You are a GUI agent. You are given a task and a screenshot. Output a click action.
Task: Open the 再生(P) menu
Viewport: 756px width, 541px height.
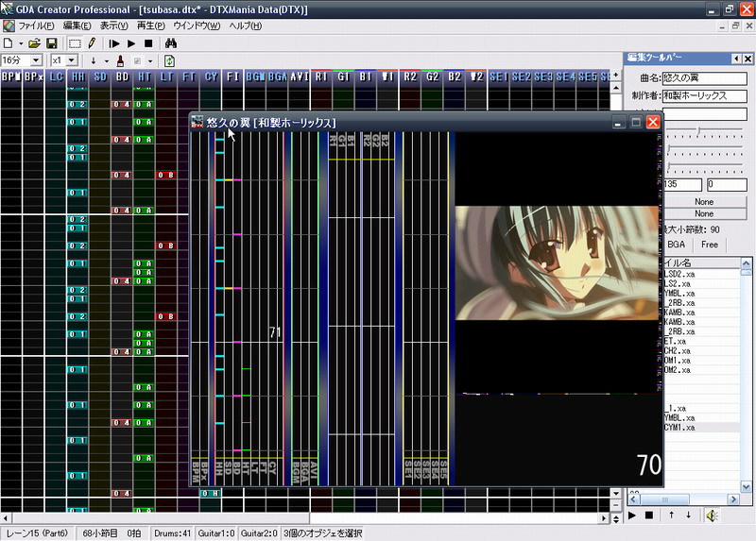[151, 25]
